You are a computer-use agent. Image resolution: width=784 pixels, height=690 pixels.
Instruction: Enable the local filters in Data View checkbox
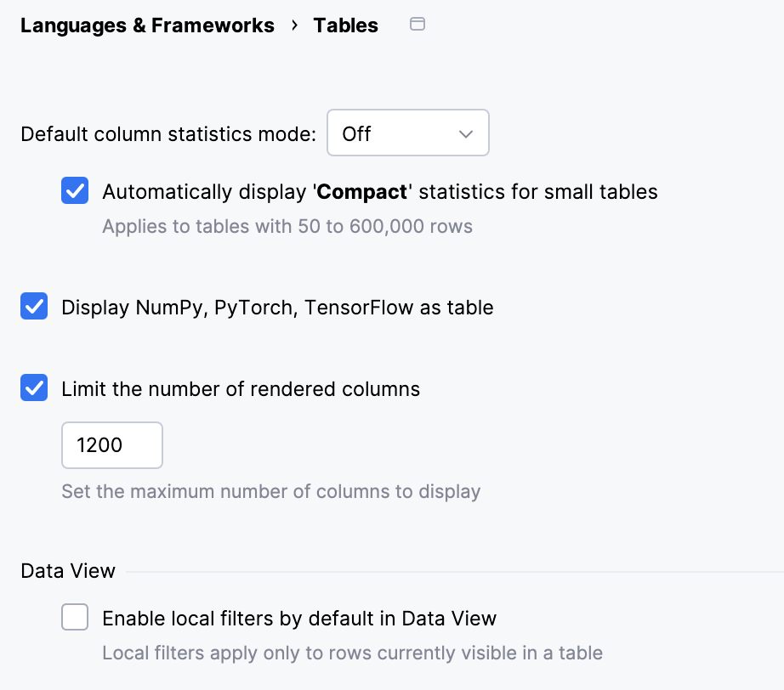point(75,618)
